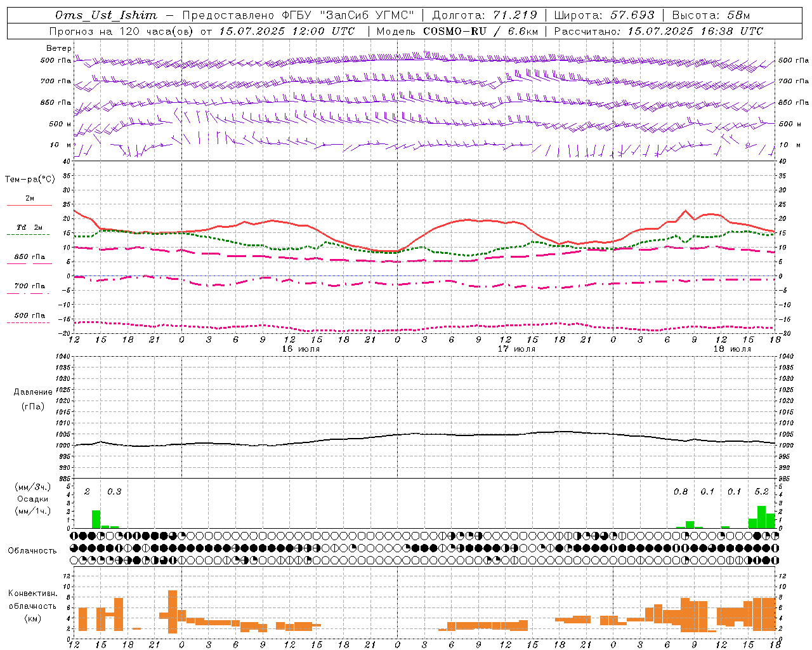Click the "Рассчитано: 15.07.2025 16:38 UTC" timestamp
This screenshot has width=812, height=650.
coord(658,31)
